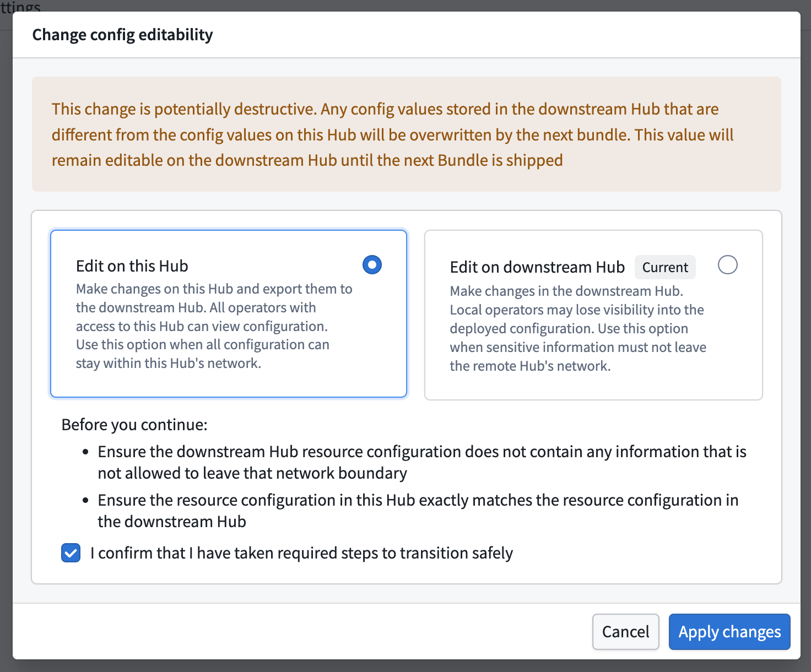This screenshot has width=811, height=672.
Task: Click the 'Change config editability' dialog title
Action: (x=122, y=35)
